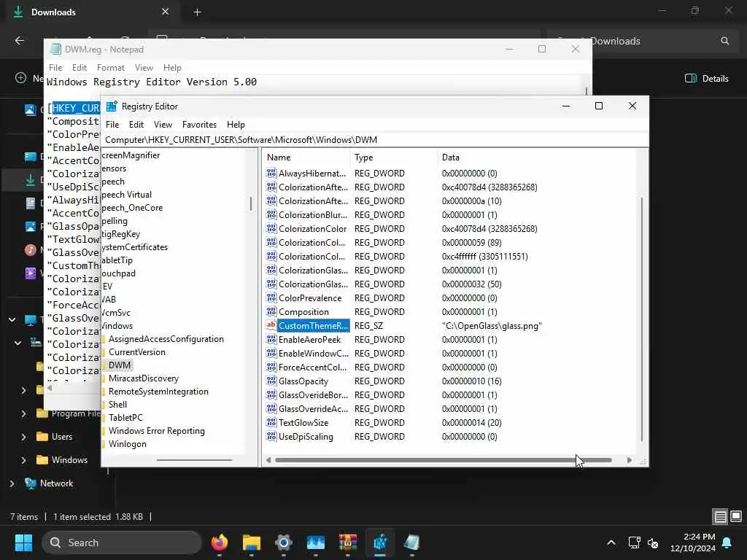747x560 pixels.
Task: Switch Explorer to details view icon
Action: click(x=720, y=516)
